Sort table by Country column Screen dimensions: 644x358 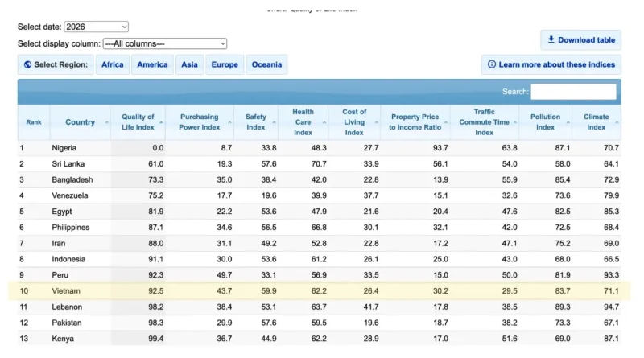coord(80,122)
